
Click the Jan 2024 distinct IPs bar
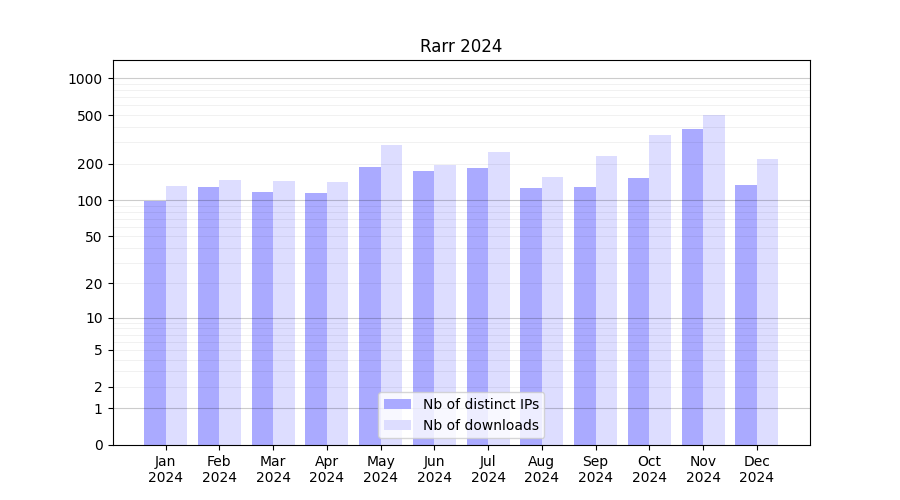[155, 322]
